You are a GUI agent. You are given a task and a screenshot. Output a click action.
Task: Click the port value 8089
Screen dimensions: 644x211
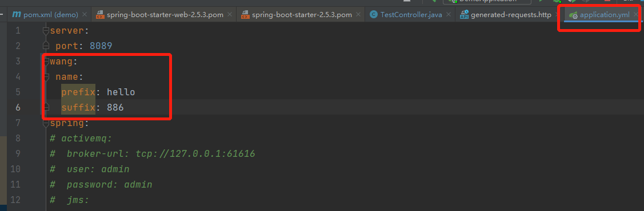coord(101,46)
